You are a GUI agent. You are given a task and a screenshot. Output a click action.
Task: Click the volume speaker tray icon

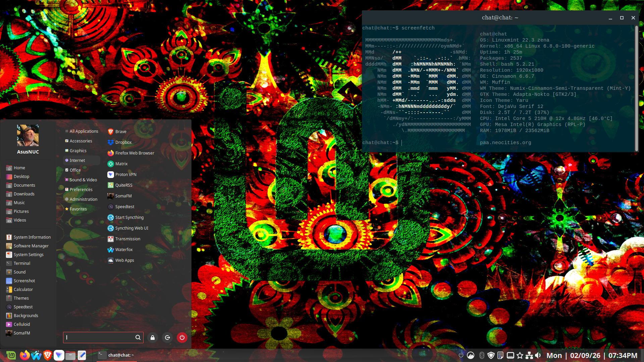point(538,355)
